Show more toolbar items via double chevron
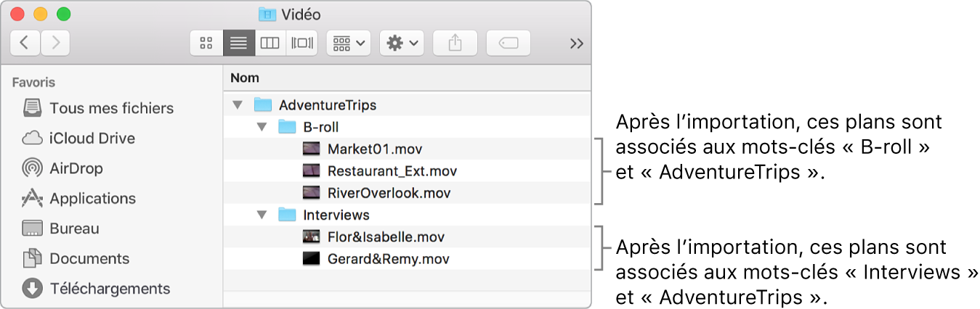Image resolution: width=980 pixels, height=309 pixels. pos(577,44)
